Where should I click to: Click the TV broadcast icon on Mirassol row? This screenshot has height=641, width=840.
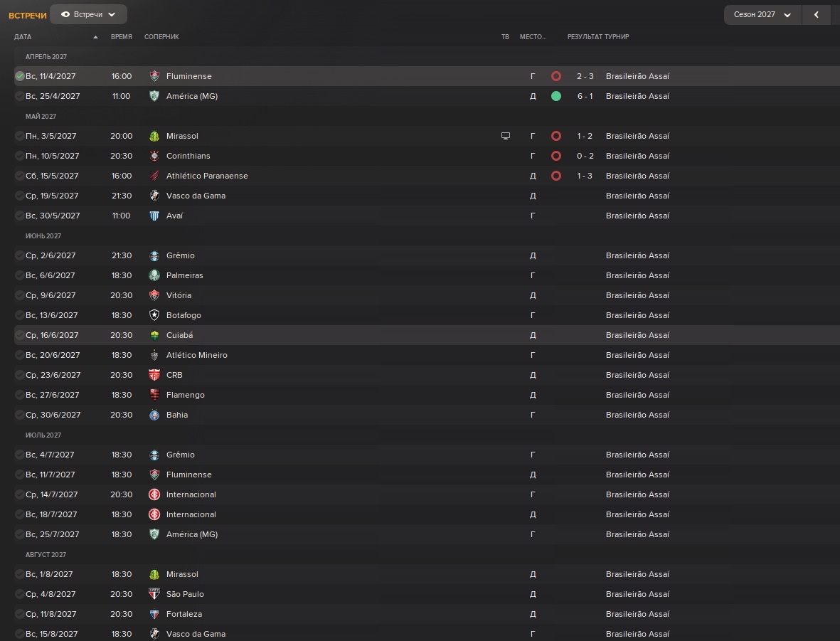(506, 136)
